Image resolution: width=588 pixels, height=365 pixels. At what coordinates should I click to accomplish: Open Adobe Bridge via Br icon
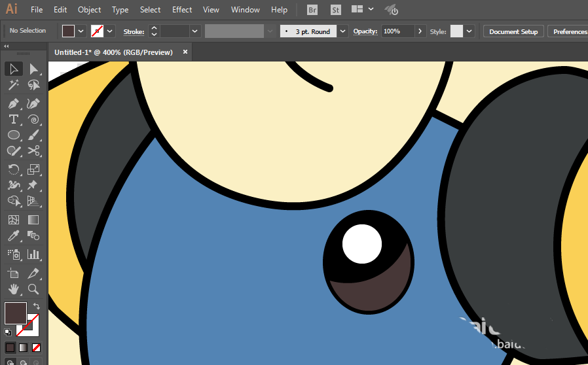point(312,10)
